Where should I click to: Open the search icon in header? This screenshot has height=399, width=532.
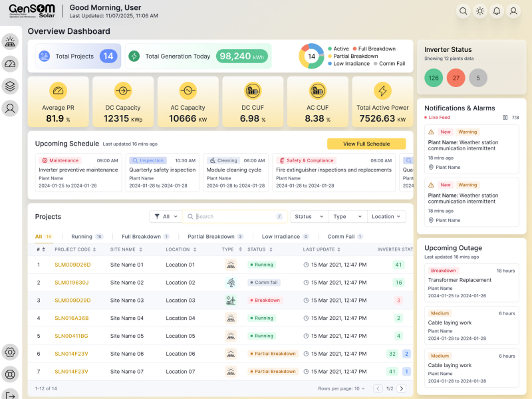[463, 11]
